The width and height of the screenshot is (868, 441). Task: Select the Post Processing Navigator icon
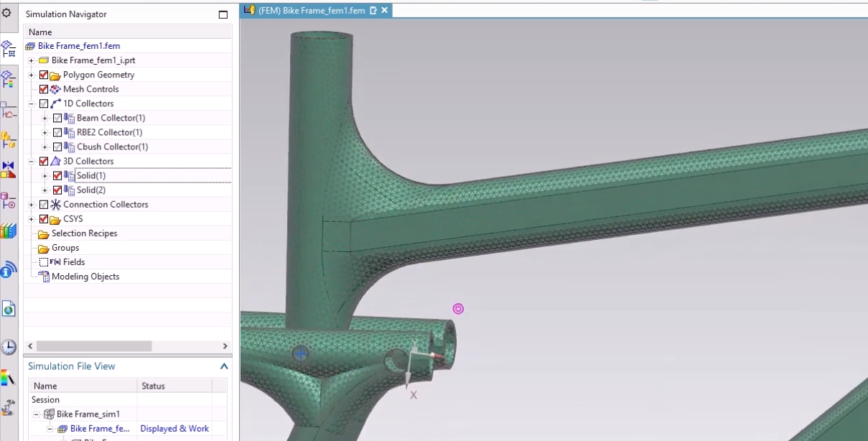click(9, 80)
